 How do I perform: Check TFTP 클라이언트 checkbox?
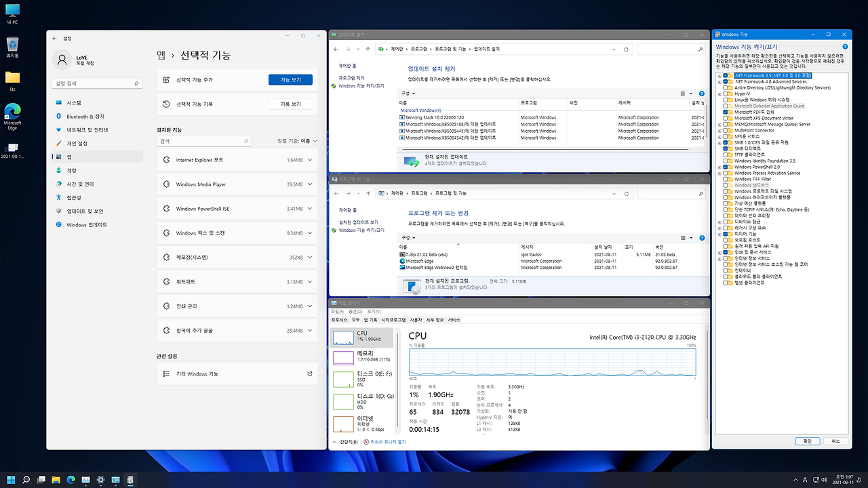coord(726,155)
